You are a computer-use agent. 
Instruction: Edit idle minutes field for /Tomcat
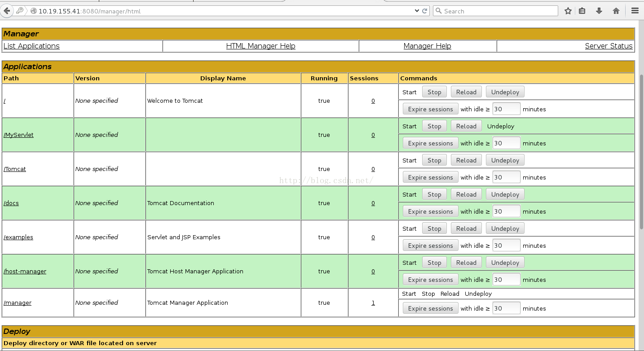click(507, 177)
